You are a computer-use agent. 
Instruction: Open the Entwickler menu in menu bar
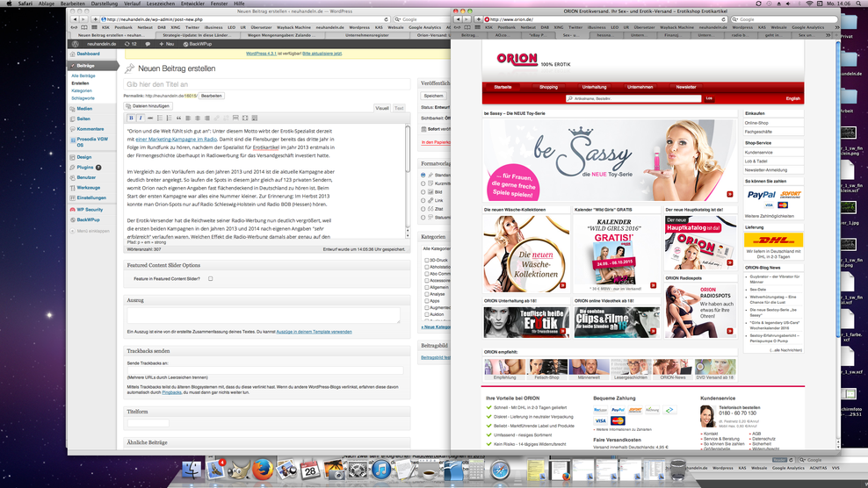click(192, 4)
